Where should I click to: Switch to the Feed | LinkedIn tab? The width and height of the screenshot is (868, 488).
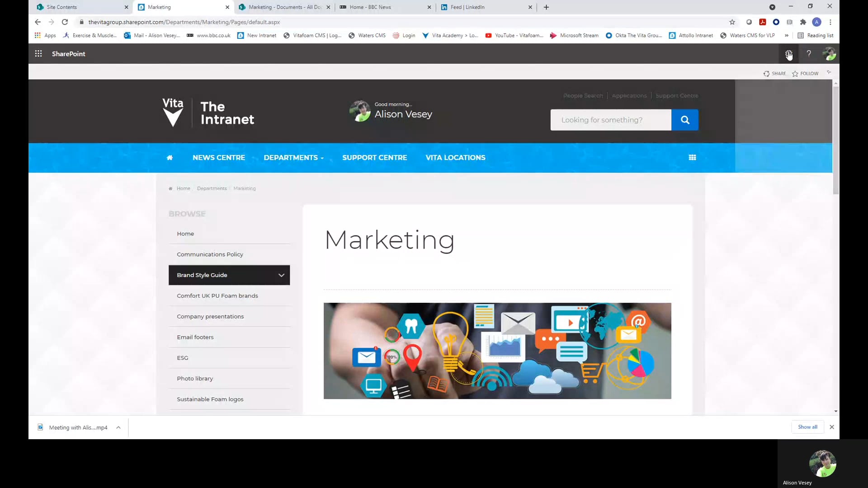pyautogui.click(x=486, y=7)
